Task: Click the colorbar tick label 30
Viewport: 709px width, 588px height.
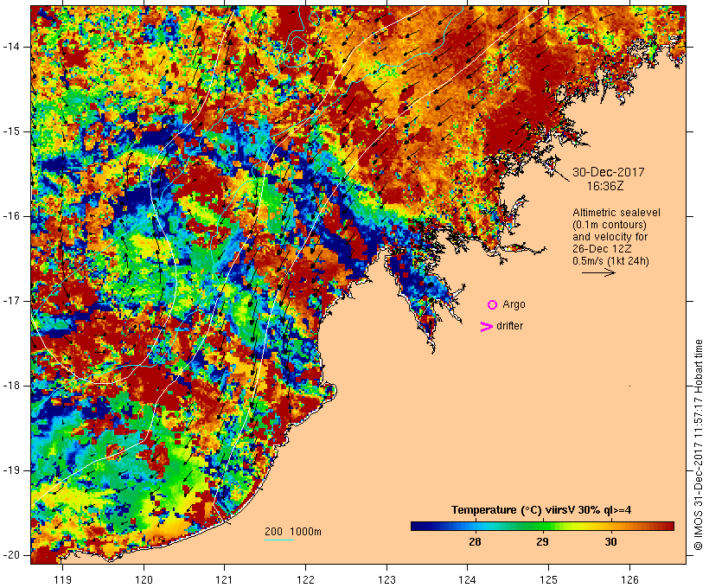Action: [611, 541]
